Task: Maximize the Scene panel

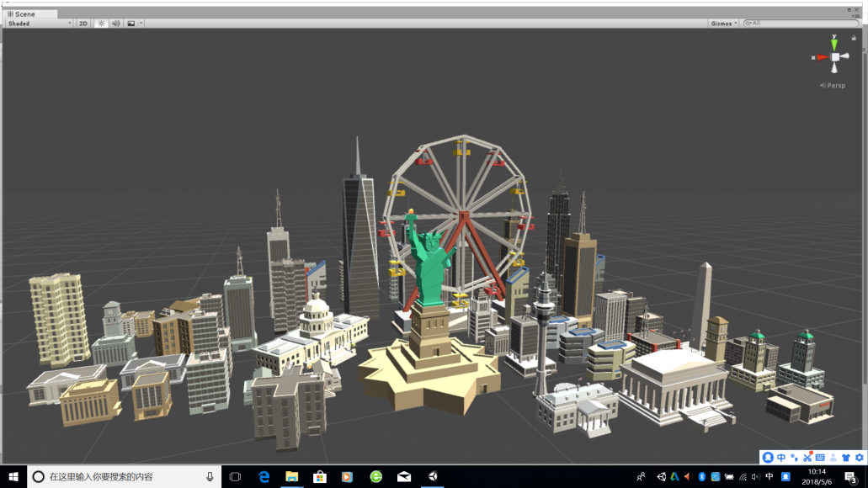Action: pos(849,10)
